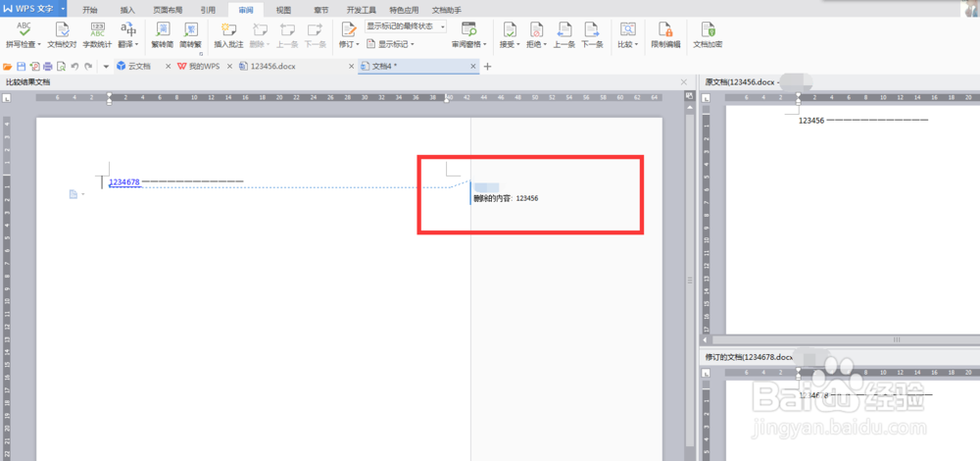The width and height of the screenshot is (980, 461).
Task: Expand the 审阅窗格 dropdown arrow
Action: click(484, 44)
